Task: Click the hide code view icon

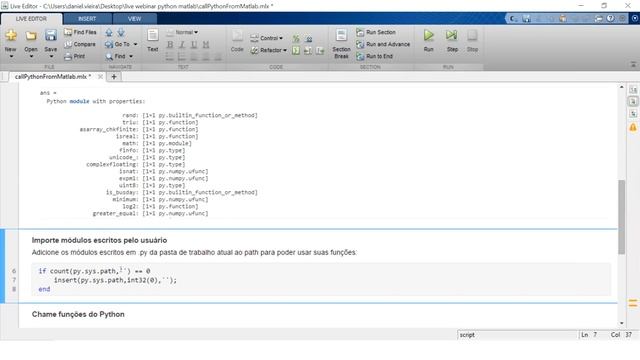Action: (633, 114)
